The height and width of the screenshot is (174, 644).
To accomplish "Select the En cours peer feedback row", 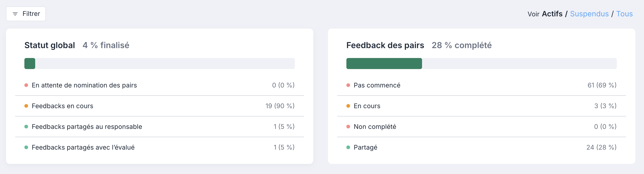I will click(x=481, y=106).
